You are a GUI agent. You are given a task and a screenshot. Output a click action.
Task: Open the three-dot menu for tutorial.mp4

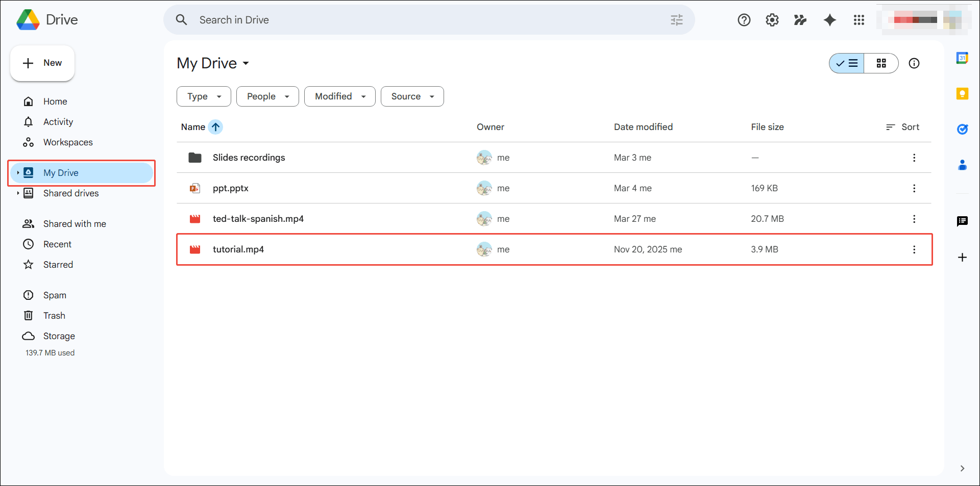[914, 249]
